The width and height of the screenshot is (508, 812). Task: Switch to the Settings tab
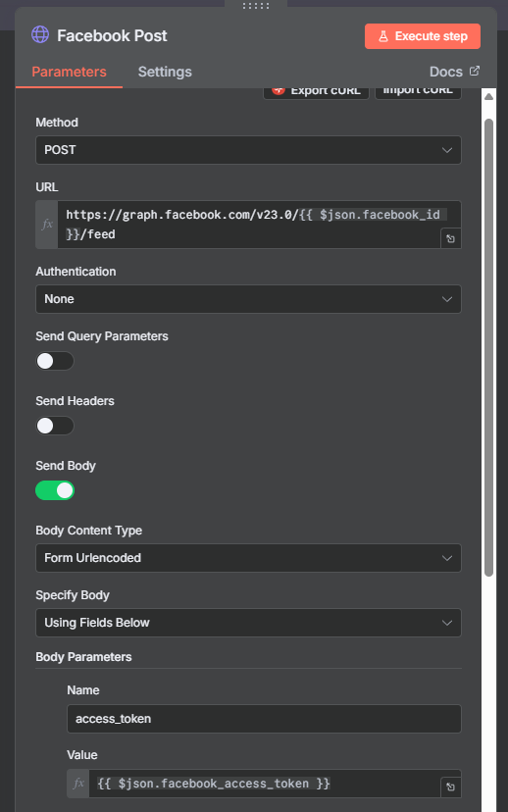(x=165, y=72)
